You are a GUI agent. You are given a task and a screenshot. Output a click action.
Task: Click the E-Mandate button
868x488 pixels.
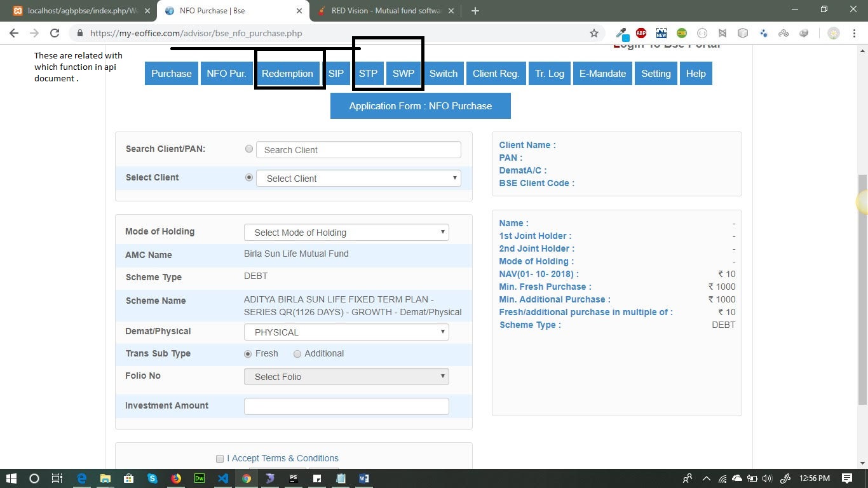[602, 74]
